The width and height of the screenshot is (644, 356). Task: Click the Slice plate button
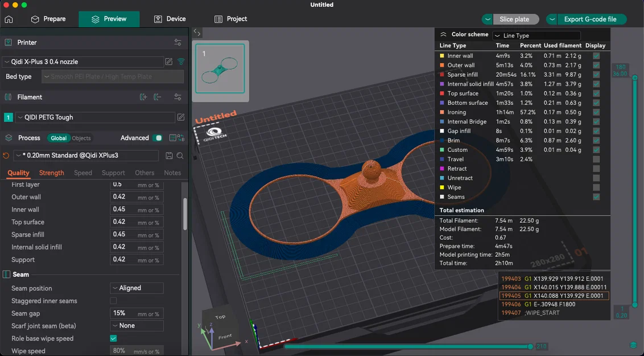[x=516, y=19]
